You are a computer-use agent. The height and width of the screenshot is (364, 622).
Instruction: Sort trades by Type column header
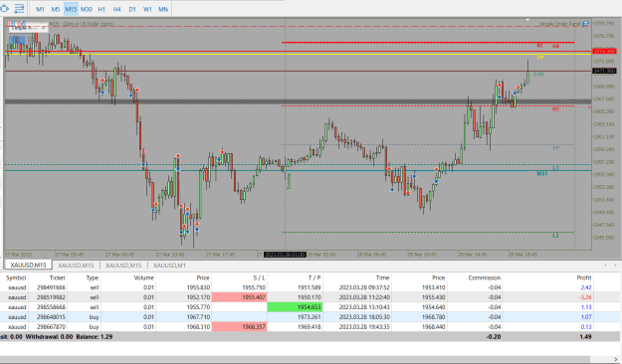[93, 277]
